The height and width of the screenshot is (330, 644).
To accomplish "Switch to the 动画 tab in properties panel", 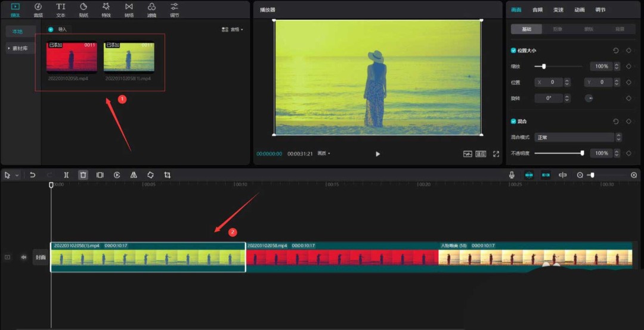I will pyautogui.click(x=579, y=10).
